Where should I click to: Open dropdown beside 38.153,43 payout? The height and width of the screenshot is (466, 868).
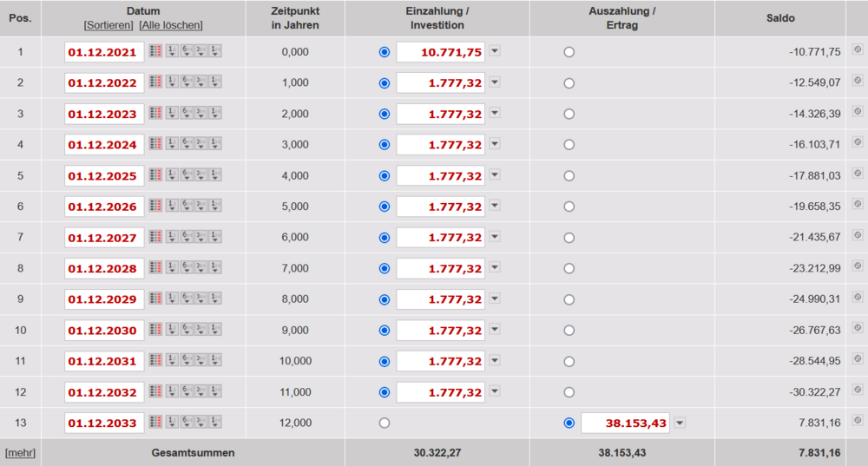(x=680, y=423)
